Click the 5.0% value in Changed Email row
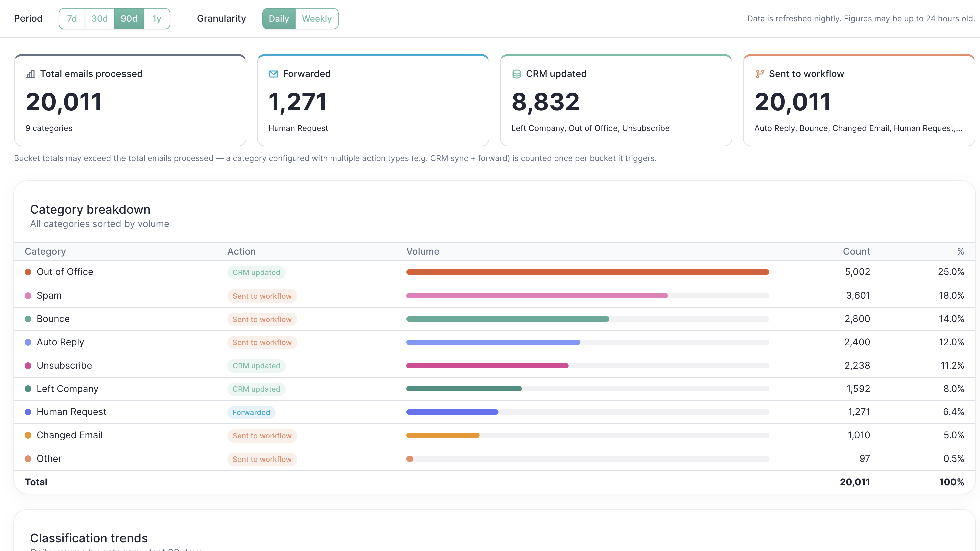This screenshot has width=980, height=551. point(953,435)
